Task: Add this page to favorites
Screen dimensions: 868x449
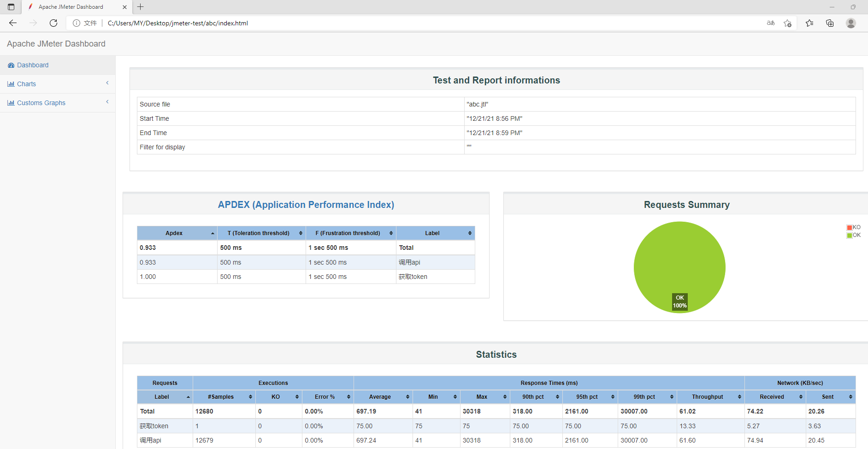Action: (x=787, y=23)
